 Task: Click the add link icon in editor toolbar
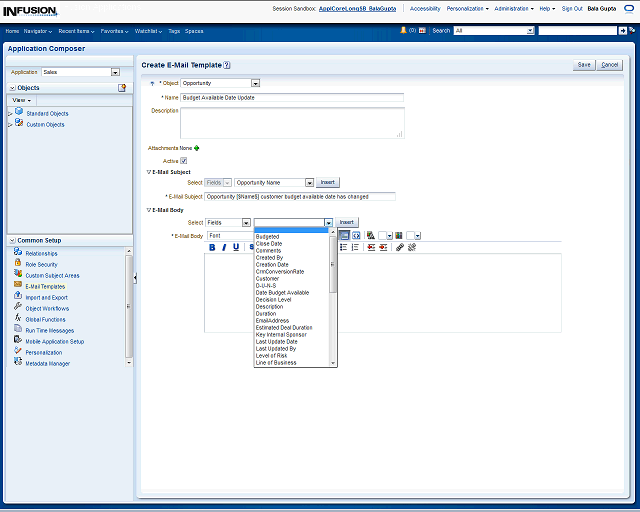[399, 247]
